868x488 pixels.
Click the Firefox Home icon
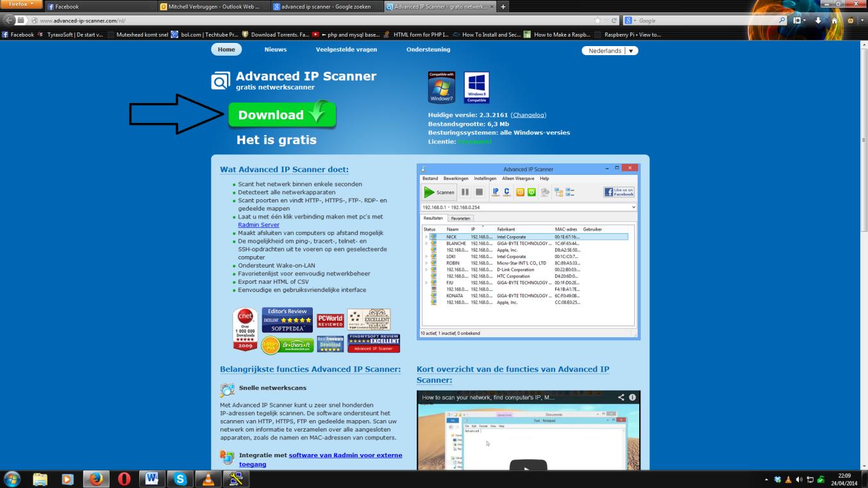click(835, 20)
